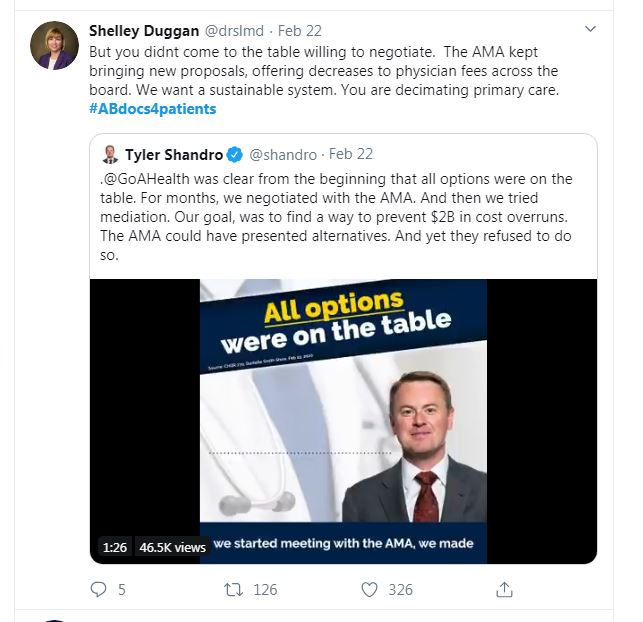643x622 pixels.
Task: Click the 46.5K views label
Action: (172, 547)
